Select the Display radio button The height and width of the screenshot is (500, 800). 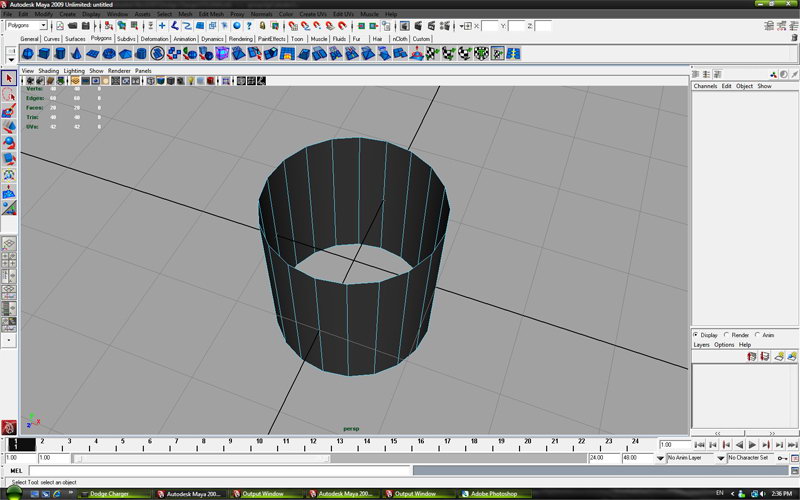point(697,335)
